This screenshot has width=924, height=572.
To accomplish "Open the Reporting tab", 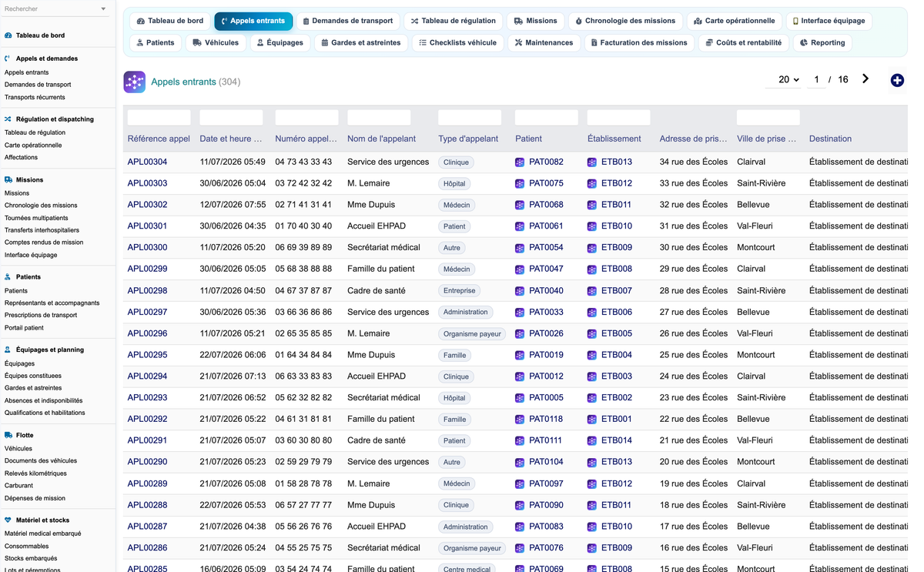I will [x=822, y=42].
